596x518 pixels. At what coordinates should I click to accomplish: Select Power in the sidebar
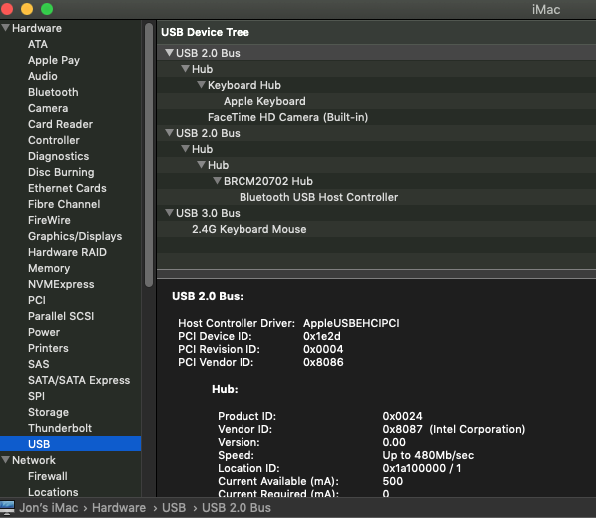44,332
